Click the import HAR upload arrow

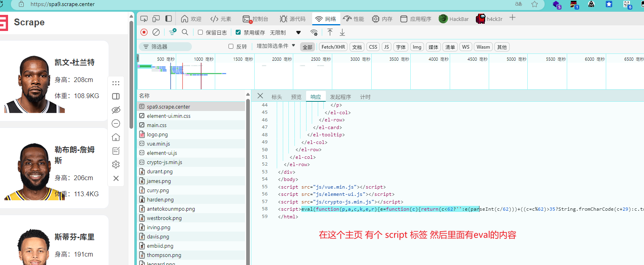[330, 32]
